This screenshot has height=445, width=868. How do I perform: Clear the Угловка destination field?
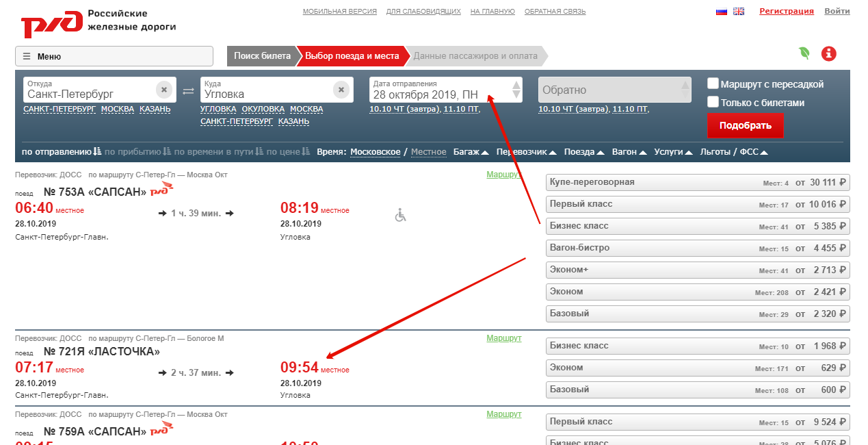pos(341,90)
